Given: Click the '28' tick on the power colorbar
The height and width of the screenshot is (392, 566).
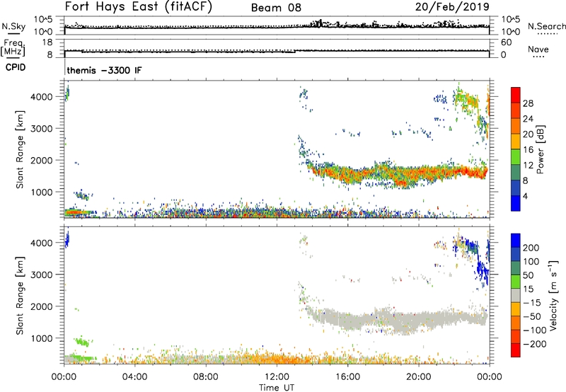Looking at the screenshot, I should click(x=528, y=103).
